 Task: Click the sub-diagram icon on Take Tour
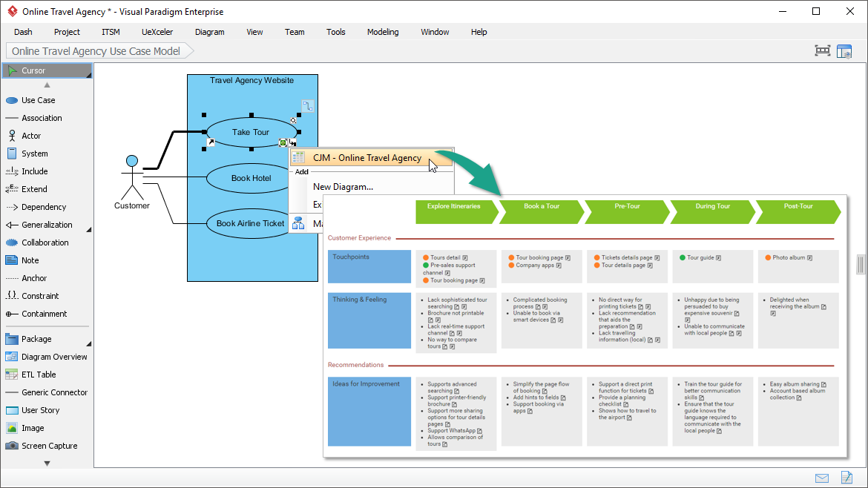click(292, 142)
